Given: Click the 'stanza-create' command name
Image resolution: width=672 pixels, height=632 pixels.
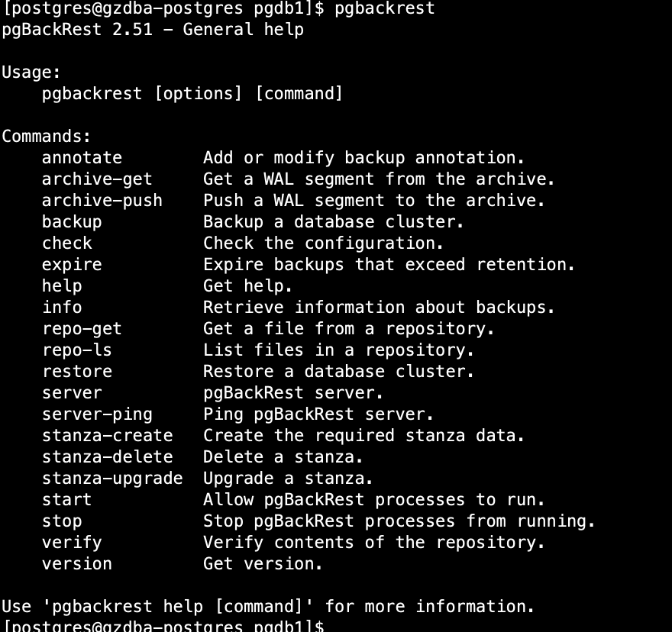Looking at the screenshot, I should tap(107, 436).
